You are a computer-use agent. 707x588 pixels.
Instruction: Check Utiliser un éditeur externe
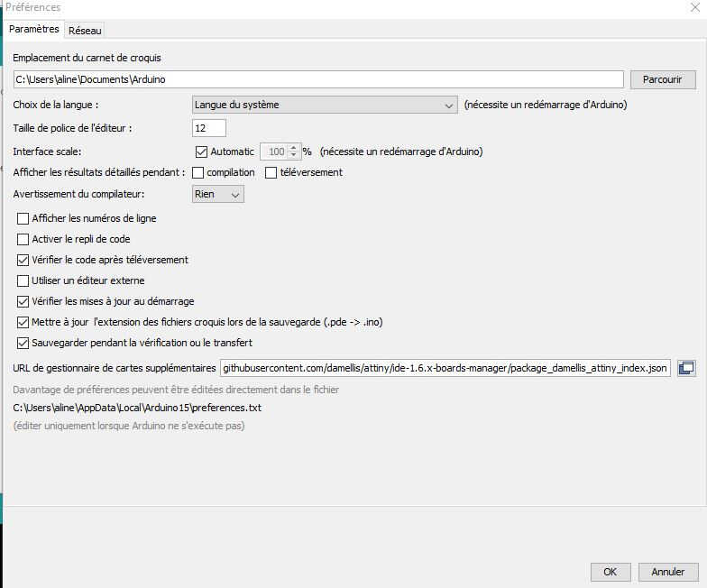point(23,281)
